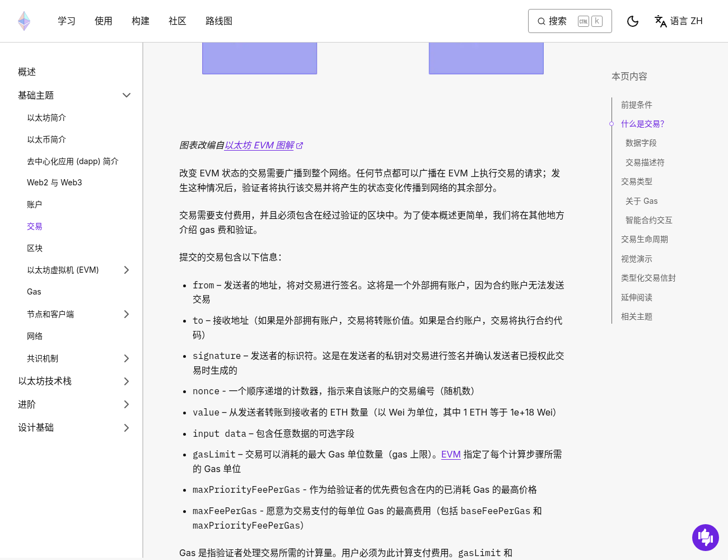This screenshot has width=728, height=560.
Task: Click the external-link icon after EVM 图解
Action: [x=300, y=146]
